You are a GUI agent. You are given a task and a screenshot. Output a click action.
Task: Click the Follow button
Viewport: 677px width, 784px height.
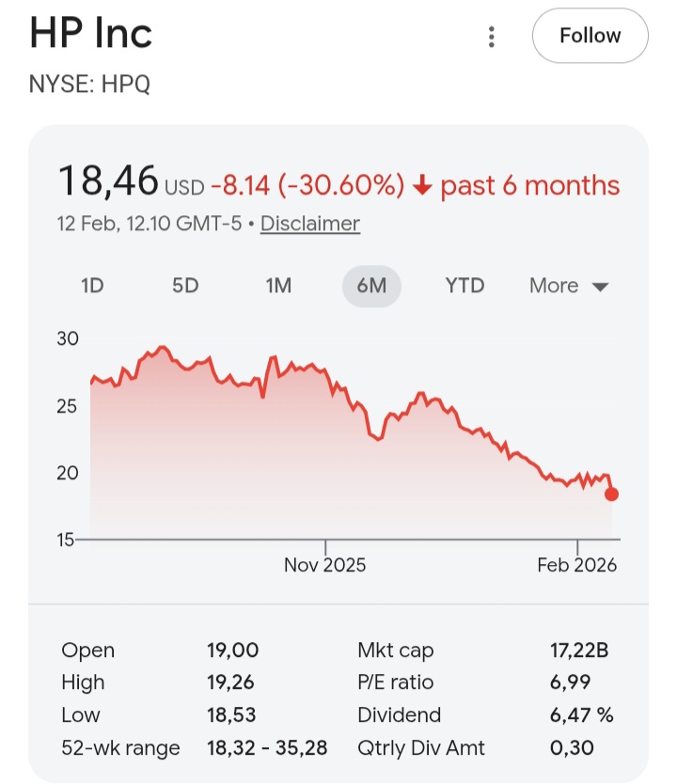(590, 37)
